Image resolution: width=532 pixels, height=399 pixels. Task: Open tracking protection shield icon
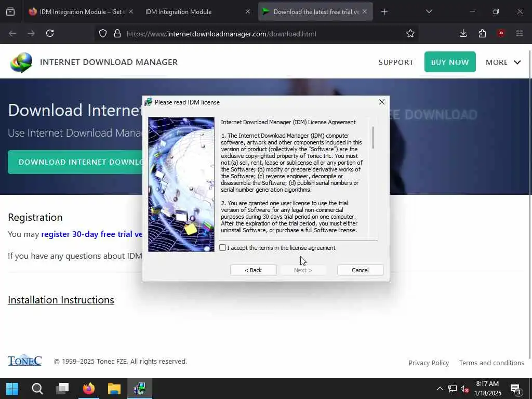[x=103, y=33]
